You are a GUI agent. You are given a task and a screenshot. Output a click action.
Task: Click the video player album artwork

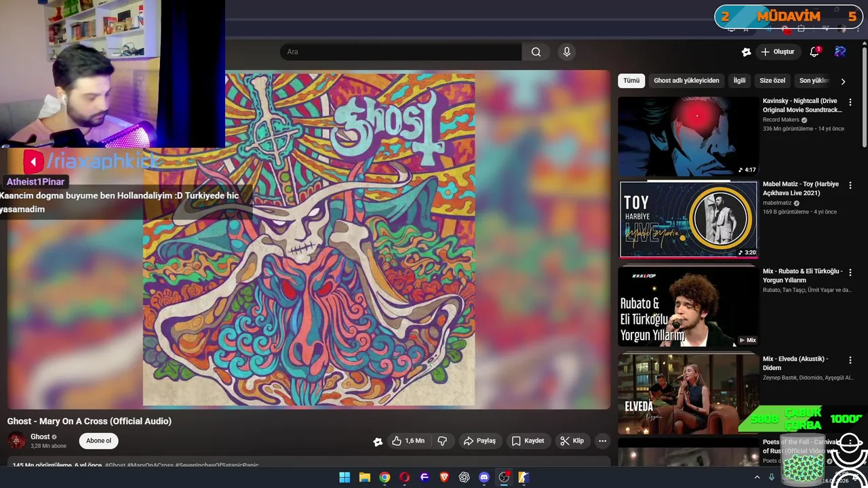click(309, 239)
